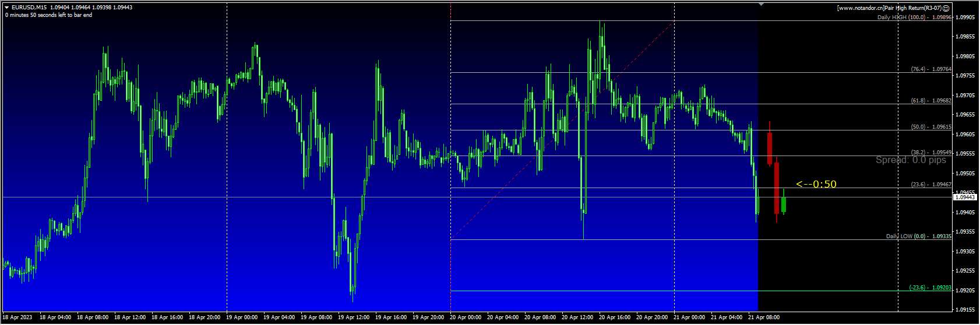Click the 1.09155 price scale value
Image resolution: width=980 pixels, height=325 pixels.
pyautogui.click(x=965, y=310)
